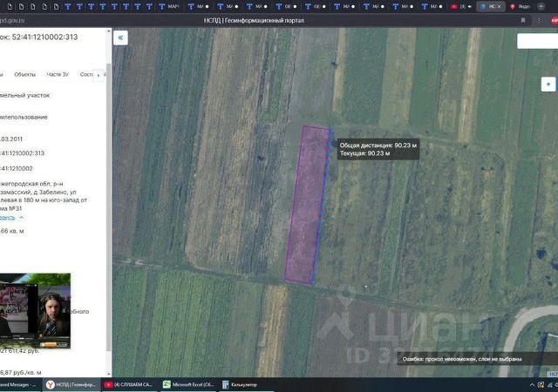Collapse the side panel with double chevron

point(120,37)
